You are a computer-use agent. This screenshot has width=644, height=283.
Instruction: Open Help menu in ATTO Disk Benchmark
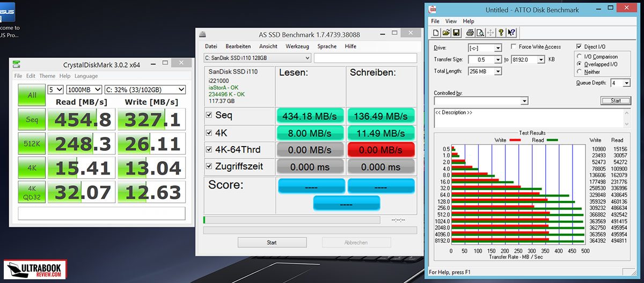pyautogui.click(x=469, y=21)
